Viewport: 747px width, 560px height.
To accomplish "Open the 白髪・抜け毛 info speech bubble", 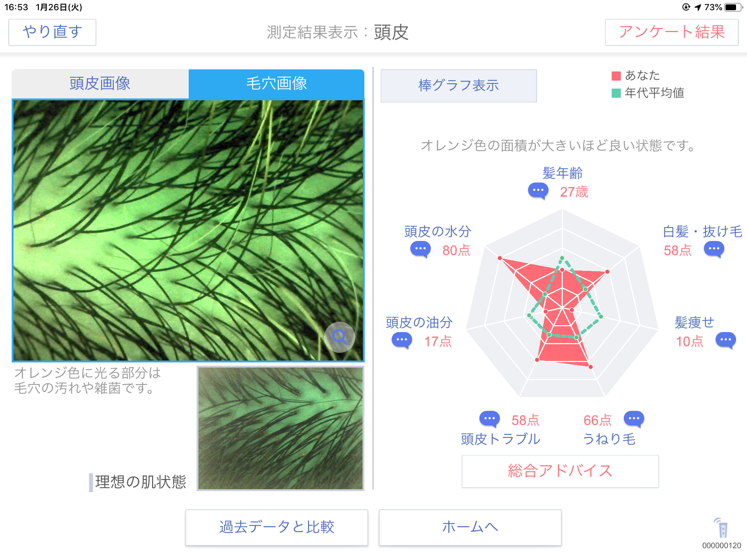I will tap(714, 249).
